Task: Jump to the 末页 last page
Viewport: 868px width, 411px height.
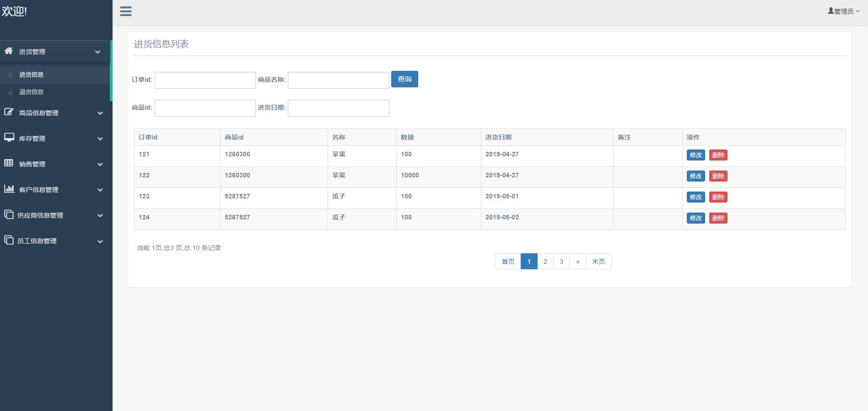Action: [598, 262]
